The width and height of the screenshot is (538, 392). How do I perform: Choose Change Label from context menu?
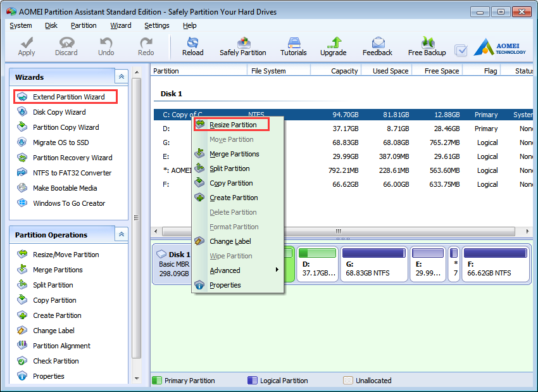[x=237, y=241]
